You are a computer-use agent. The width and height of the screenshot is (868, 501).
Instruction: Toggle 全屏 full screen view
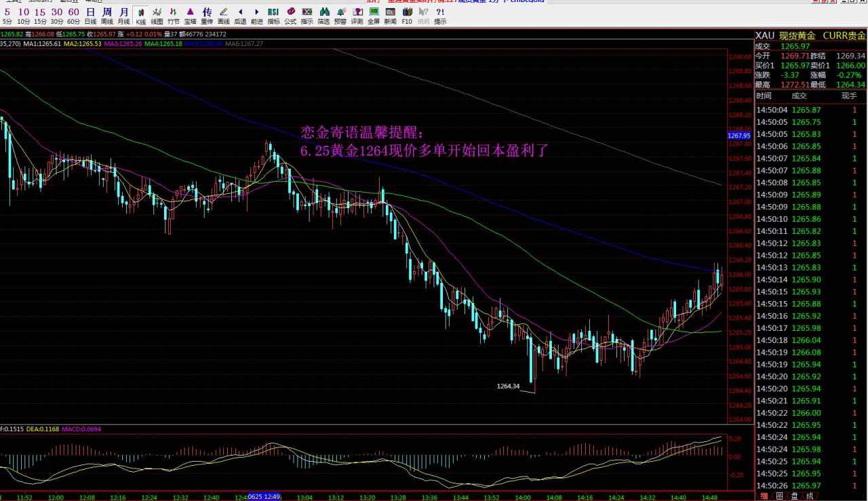tap(374, 16)
